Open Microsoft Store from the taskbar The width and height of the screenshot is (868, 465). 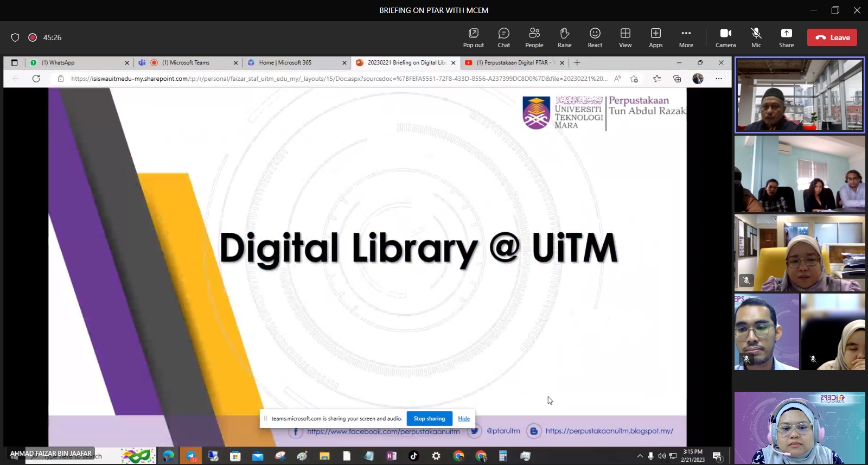[x=235, y=456]
